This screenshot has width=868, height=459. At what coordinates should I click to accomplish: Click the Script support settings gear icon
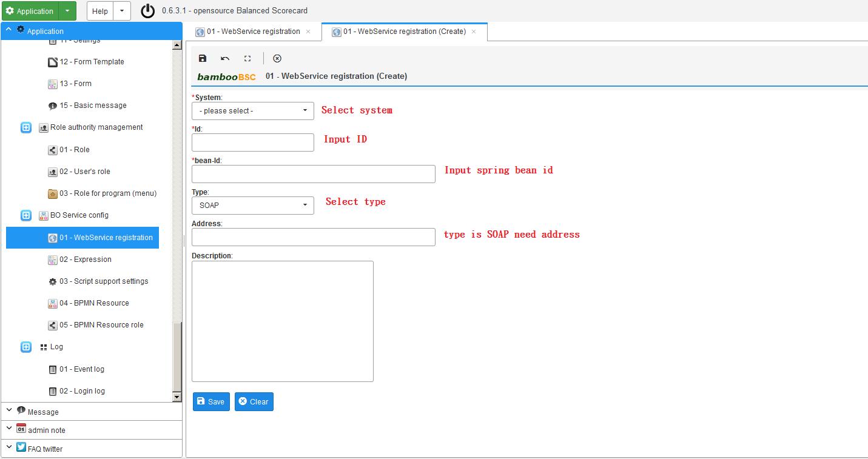pos(53,281)
